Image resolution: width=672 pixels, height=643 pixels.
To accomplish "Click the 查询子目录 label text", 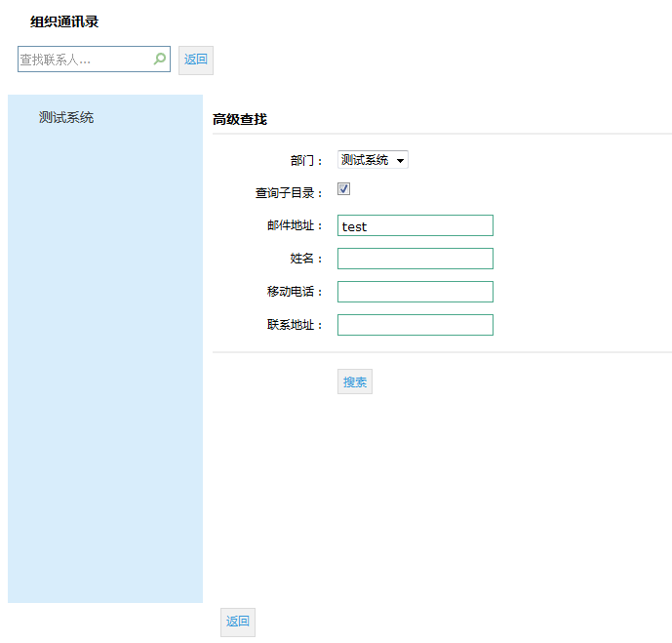I will (x=289, y=193).
